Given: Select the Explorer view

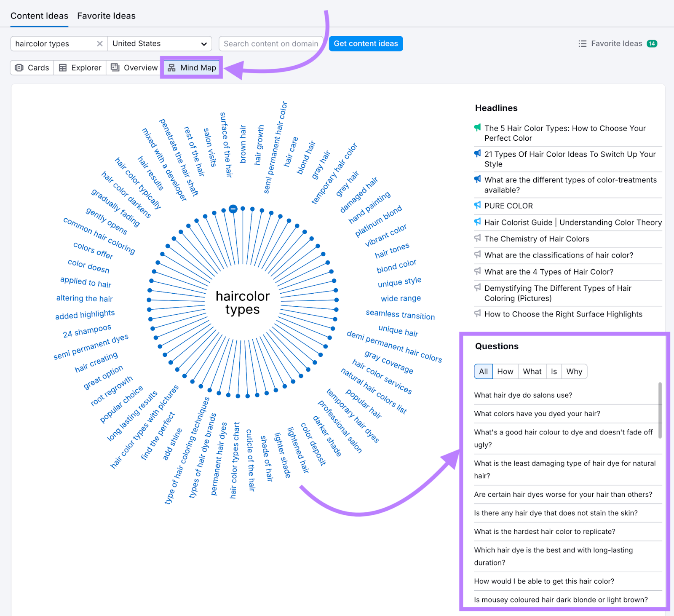Looking at the screenshot, I should [x=80, y=68].
